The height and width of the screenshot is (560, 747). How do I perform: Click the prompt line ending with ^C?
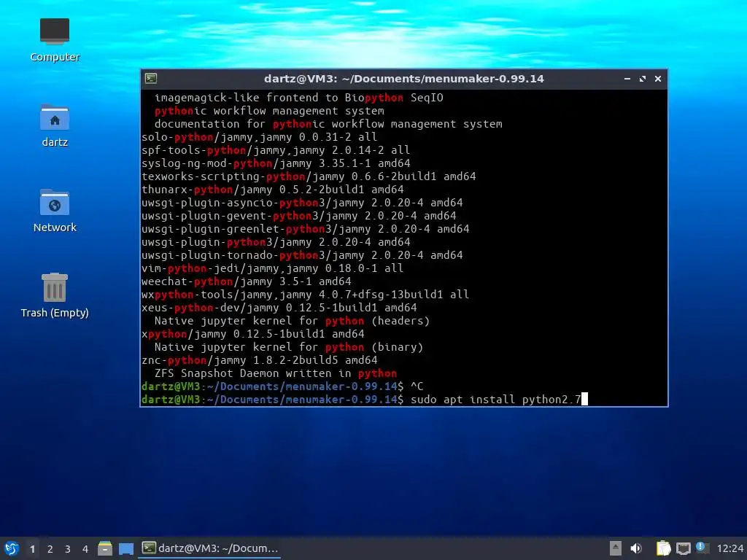[282, 386]
